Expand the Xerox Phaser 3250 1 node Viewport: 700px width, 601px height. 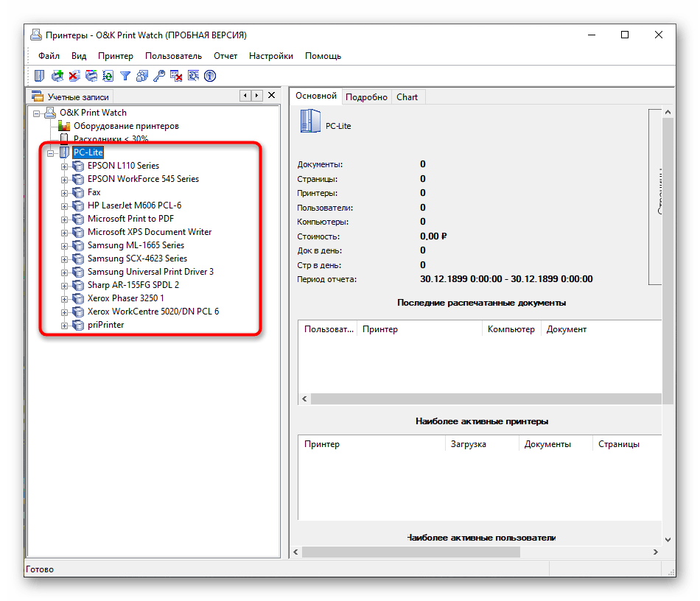click(x=64, y=299)
